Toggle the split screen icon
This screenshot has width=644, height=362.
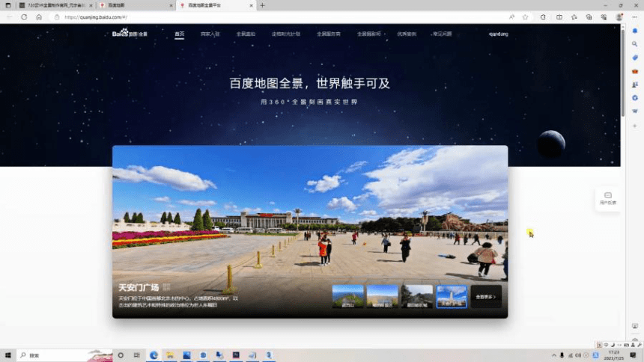(559, 17)
